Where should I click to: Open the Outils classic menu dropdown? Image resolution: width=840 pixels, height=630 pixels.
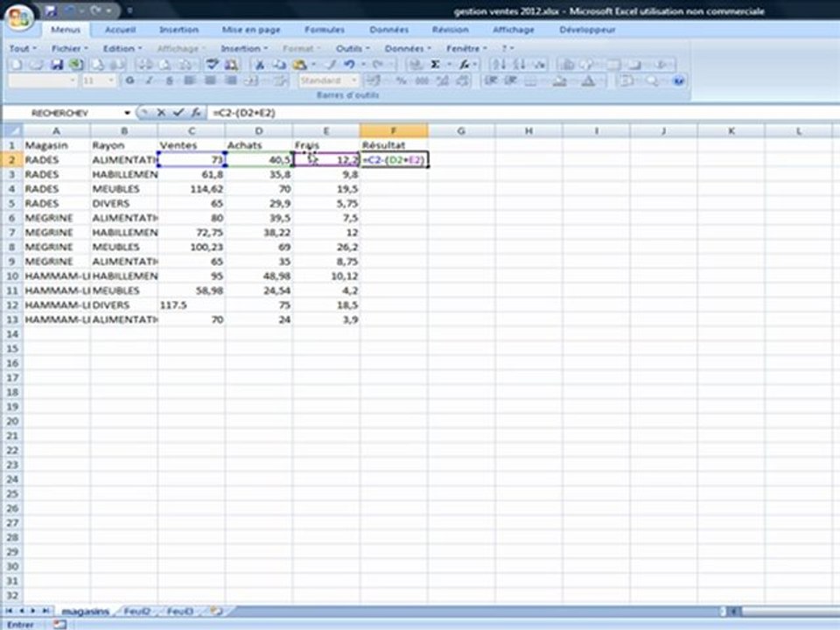click(353, 49)
